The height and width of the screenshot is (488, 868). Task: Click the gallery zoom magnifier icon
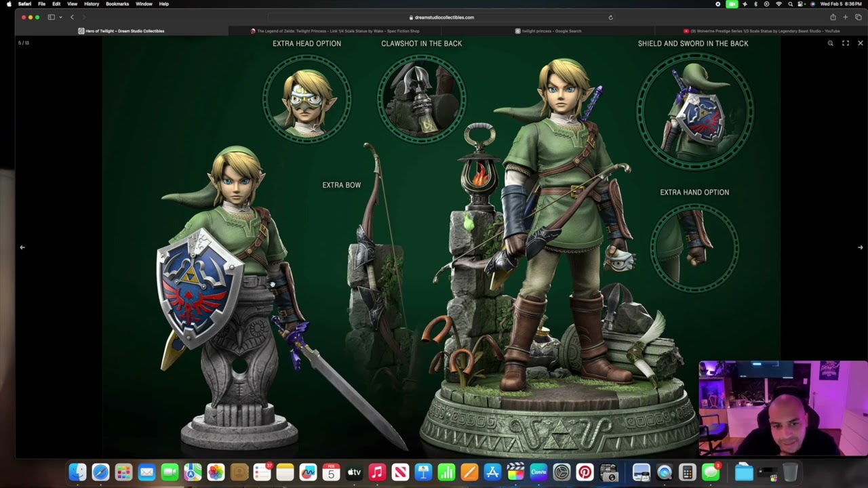830,43
